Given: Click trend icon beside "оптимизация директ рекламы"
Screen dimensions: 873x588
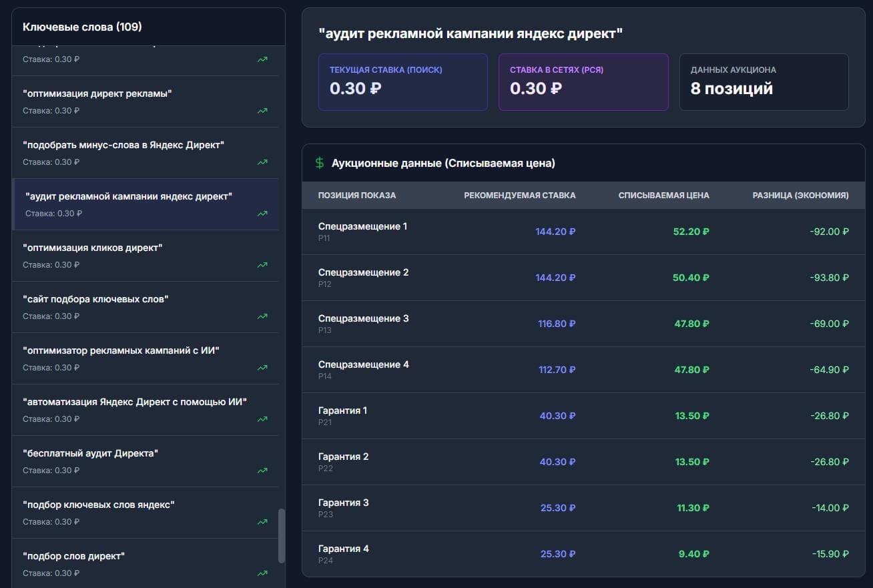Looking at the screenshot, I should [262, 111].
